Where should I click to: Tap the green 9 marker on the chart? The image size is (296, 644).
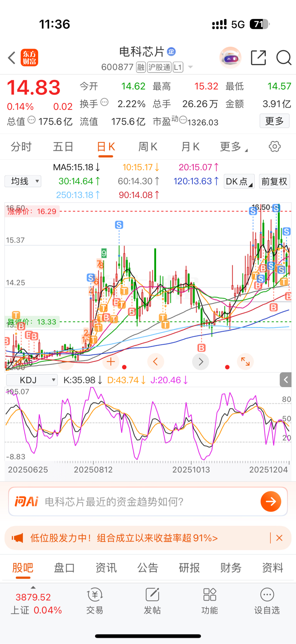[104, 253]
